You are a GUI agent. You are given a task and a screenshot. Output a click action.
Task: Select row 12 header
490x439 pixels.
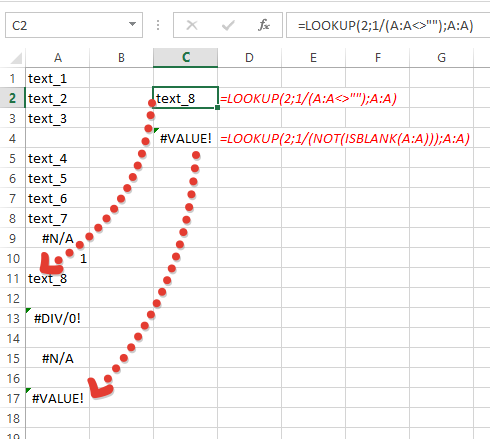pyautogui.click(x=13, y=298)
